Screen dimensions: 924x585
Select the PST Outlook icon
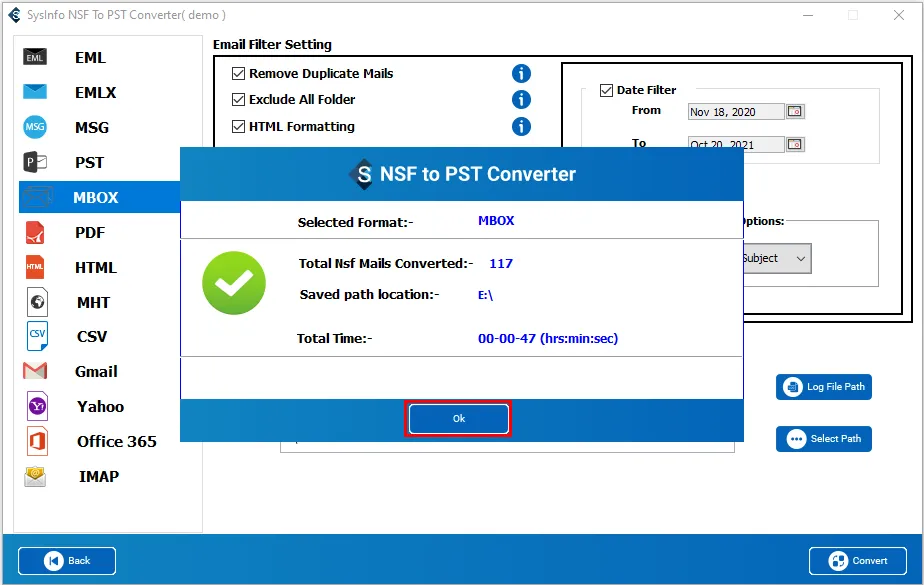click(x=35, y=162)
